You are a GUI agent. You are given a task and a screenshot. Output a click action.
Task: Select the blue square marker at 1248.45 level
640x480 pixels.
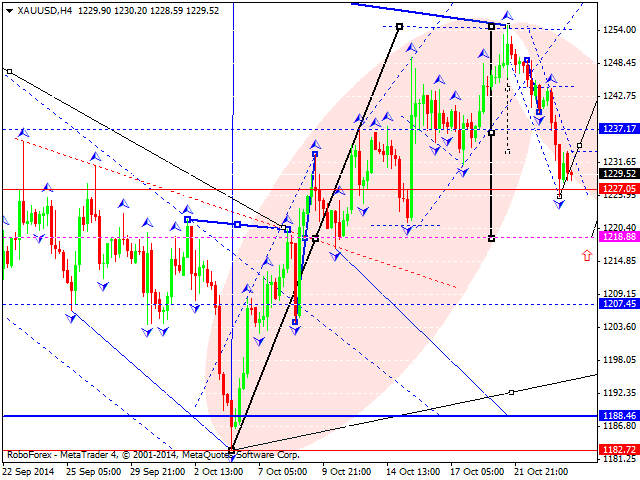click(x=527, y=60)
